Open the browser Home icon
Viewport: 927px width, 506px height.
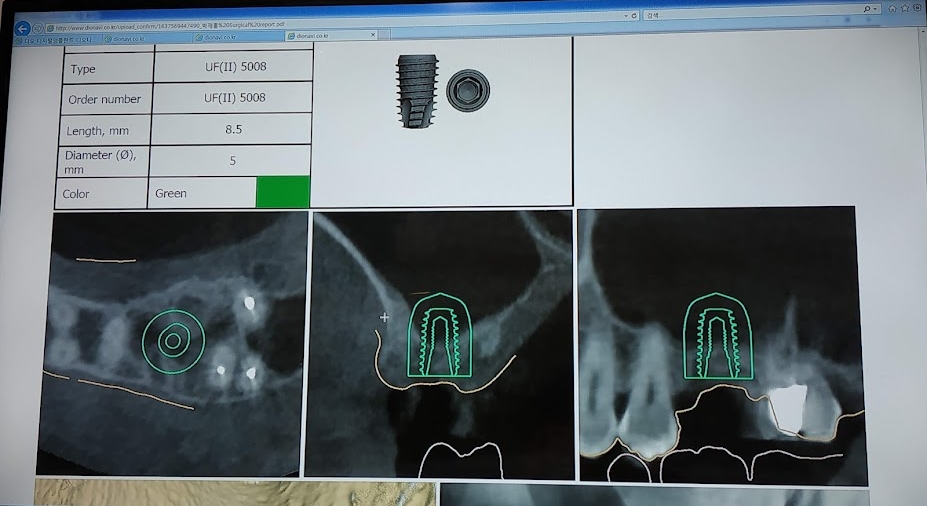click(x=892, y=8)
